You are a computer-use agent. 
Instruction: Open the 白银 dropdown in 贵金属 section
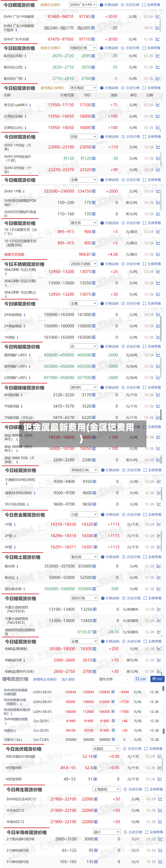(x=84, y=515)
